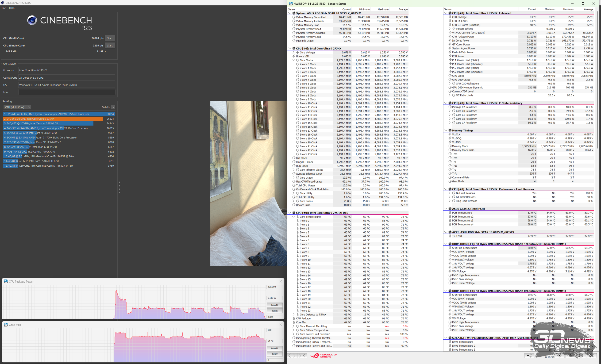Click the bolt icon next to VccDDQ
Screen dimensions: 601x364
(x=450, y=138)
